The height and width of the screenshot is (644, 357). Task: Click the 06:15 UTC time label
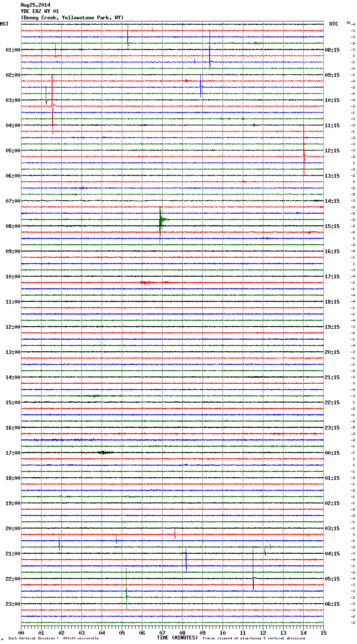(332, 604)
